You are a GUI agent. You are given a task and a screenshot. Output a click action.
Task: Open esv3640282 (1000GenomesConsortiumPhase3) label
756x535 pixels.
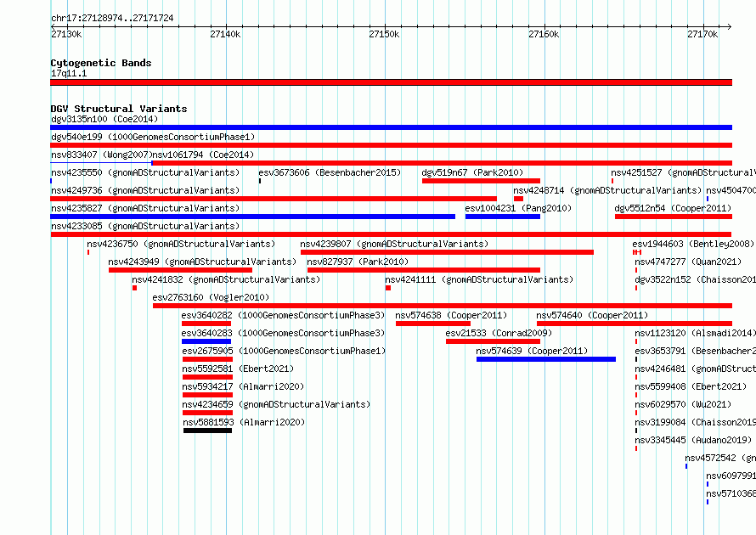284,315
